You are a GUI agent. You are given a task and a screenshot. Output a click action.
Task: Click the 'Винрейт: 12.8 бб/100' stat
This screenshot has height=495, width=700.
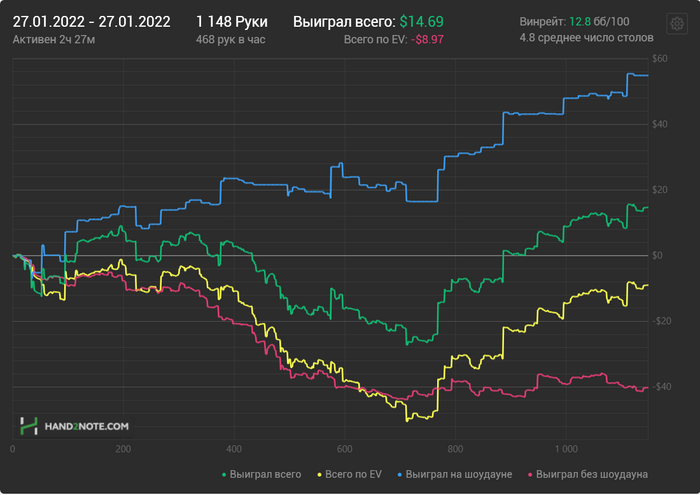tap(575, 21)
